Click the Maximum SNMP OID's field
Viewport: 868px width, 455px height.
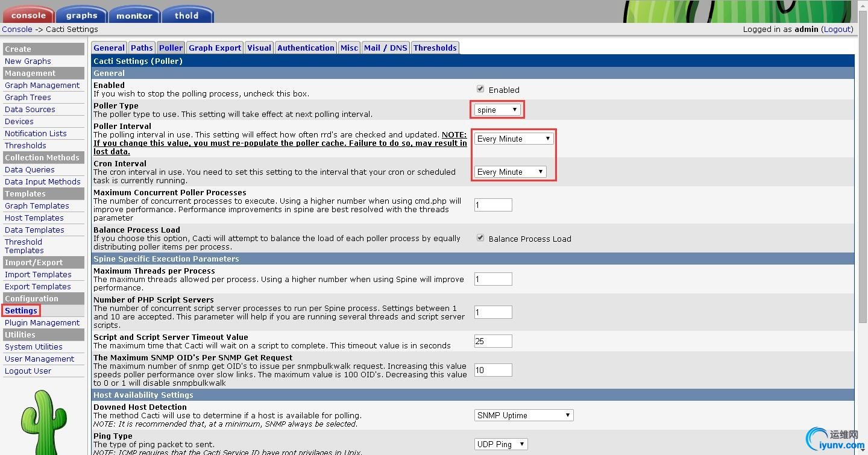[x=493, y=370]
